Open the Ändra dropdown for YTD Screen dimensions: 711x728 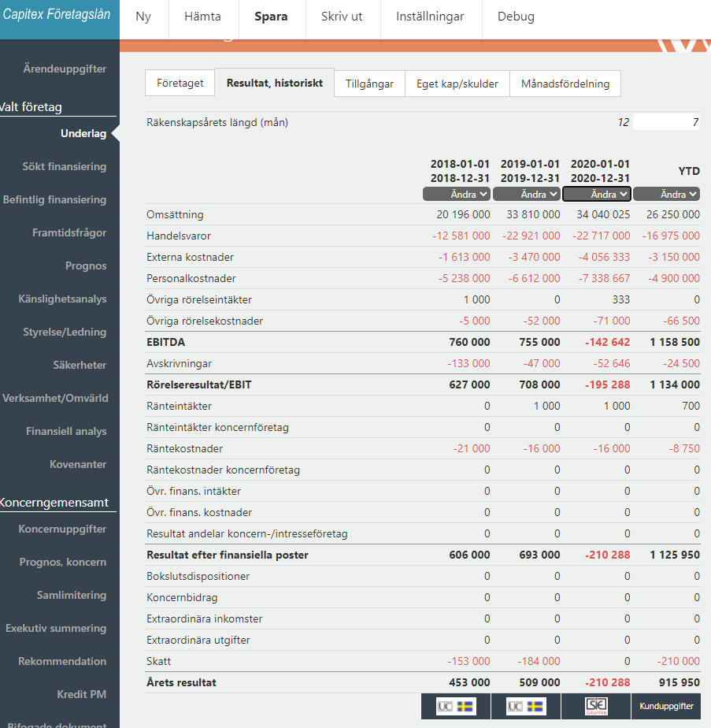pyautogui.click(x=666, y=194)
